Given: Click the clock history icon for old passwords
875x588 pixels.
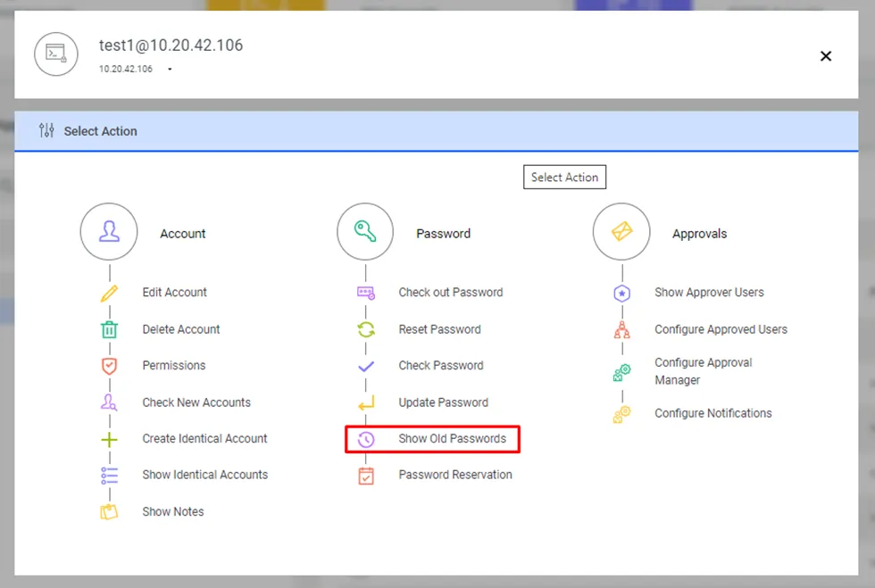Looking at the screenshot, I should tap(366, 440).
